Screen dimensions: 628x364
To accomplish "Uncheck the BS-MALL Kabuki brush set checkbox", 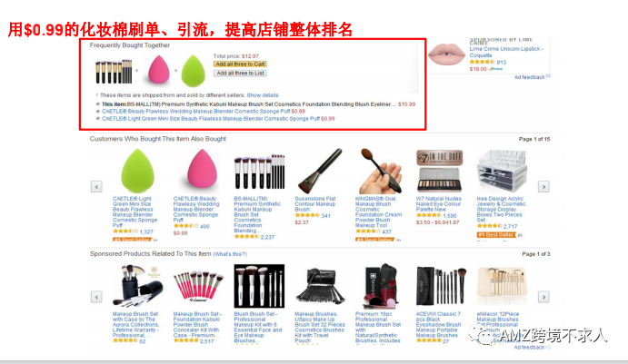I will (98, 104).
